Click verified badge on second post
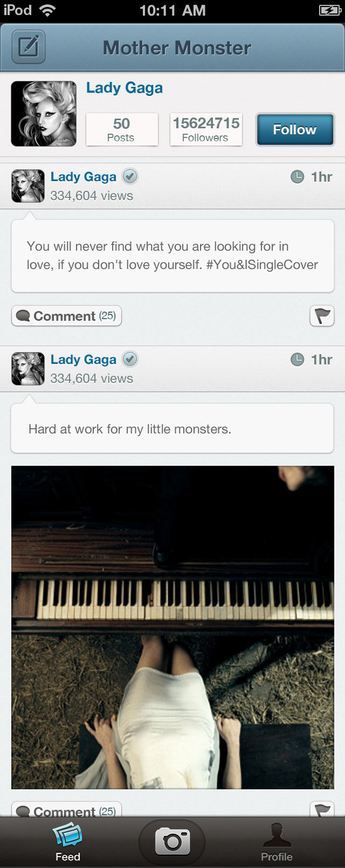Viewport: 345px width, 868px height. pos(130,359)
